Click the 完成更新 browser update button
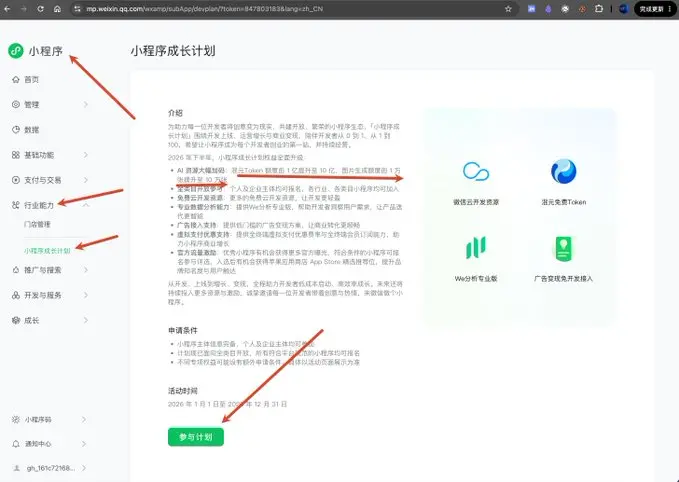Screen dimensions: 679x482 coord(655,9)
